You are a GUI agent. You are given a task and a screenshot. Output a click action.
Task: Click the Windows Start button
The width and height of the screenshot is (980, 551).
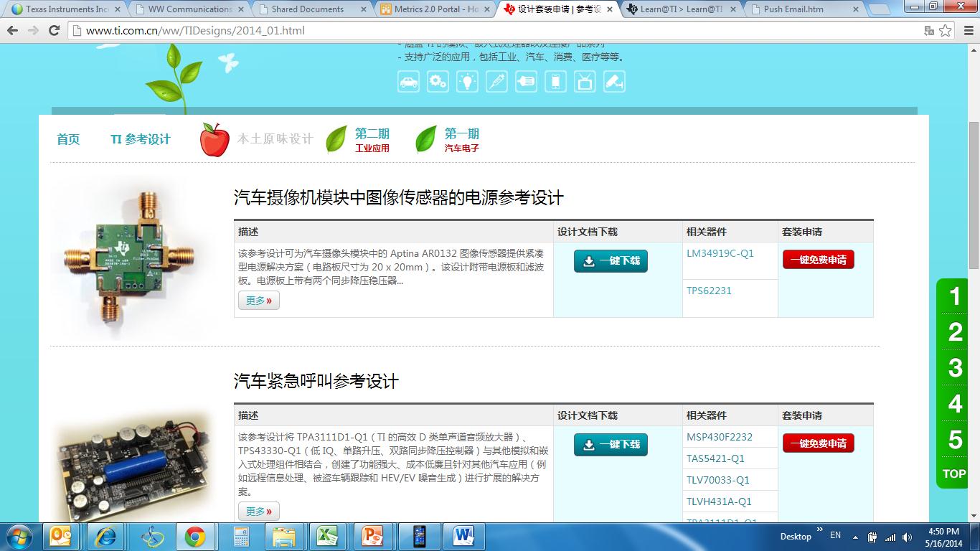[19, 537]
